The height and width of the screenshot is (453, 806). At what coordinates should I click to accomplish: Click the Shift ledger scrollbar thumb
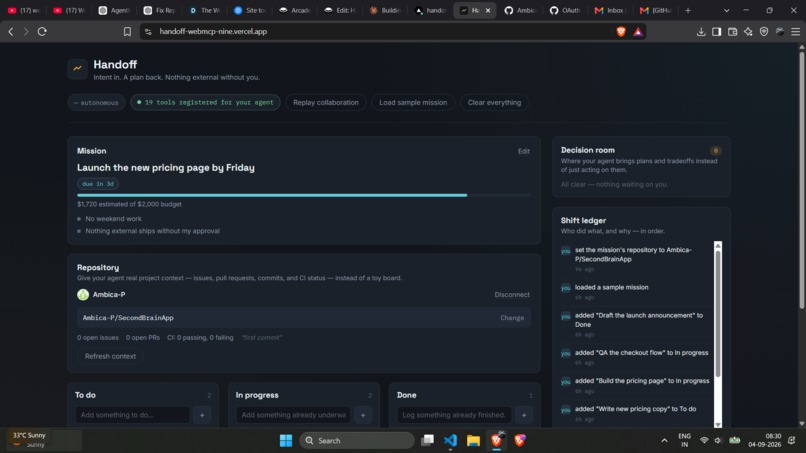(x=718, y=313)
